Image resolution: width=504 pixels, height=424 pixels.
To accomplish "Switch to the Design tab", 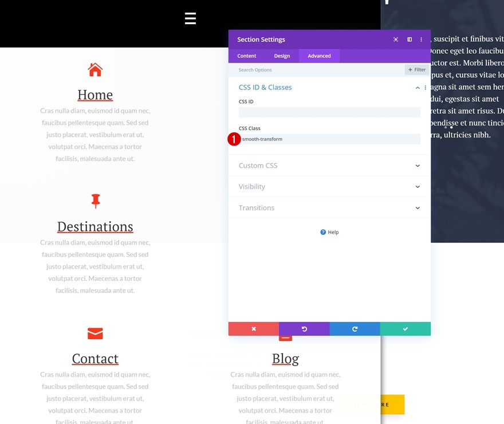I will [282, 56].
